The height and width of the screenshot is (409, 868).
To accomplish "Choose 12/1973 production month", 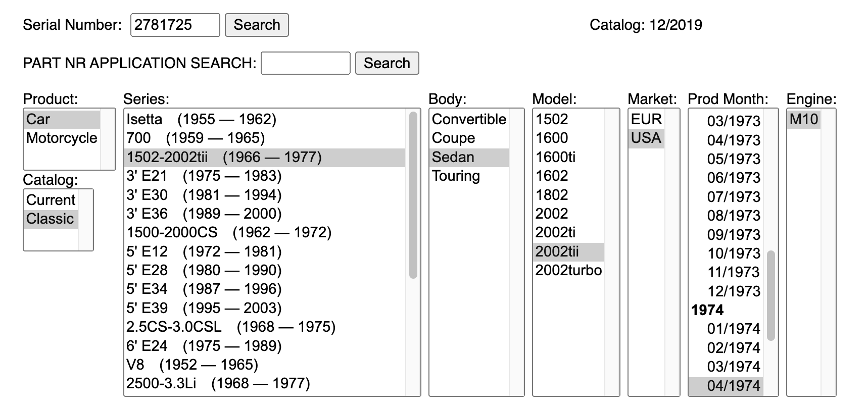I will (x=733, y=291).
